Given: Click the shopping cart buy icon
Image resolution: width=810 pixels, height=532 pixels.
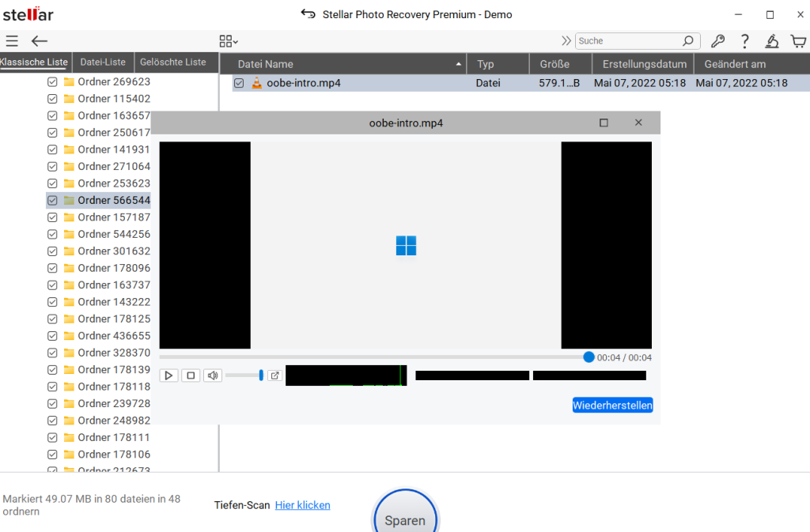Looking at the screenshot, I should (x=798, y=41).
